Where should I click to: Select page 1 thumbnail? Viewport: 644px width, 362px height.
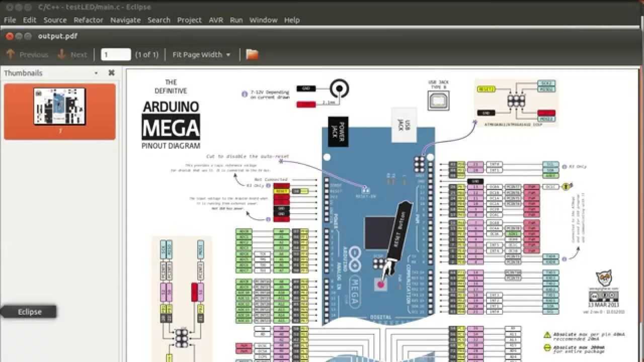60,111
